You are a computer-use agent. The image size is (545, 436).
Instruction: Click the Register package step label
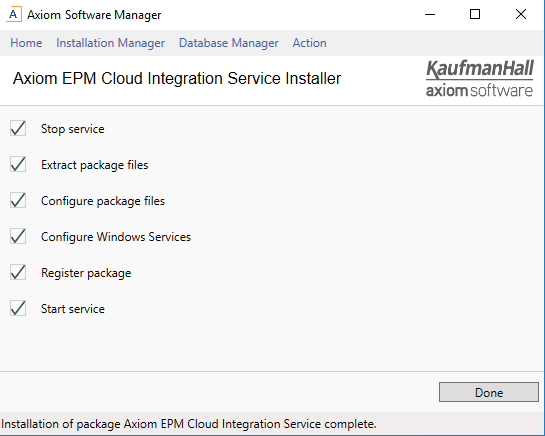tap(86, 273)
